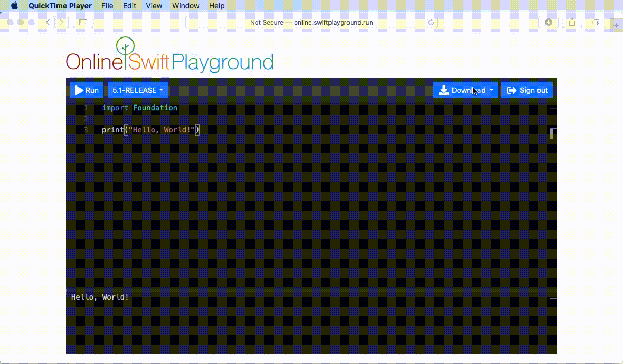Click the "Hello, World!" string literal in the code
This screenshot has width=623, height=364.
[x=162, y=130]
